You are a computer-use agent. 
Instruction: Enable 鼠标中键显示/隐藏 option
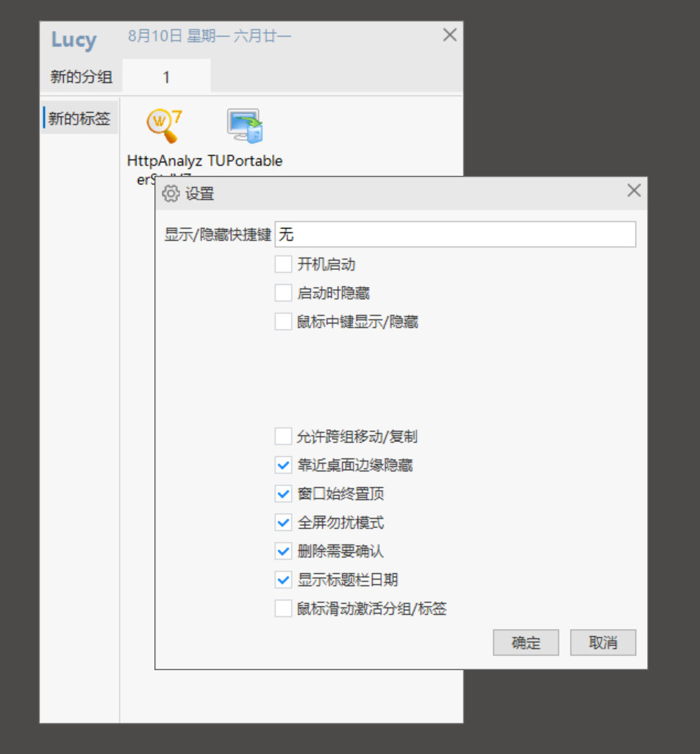[x=283, y=321]
